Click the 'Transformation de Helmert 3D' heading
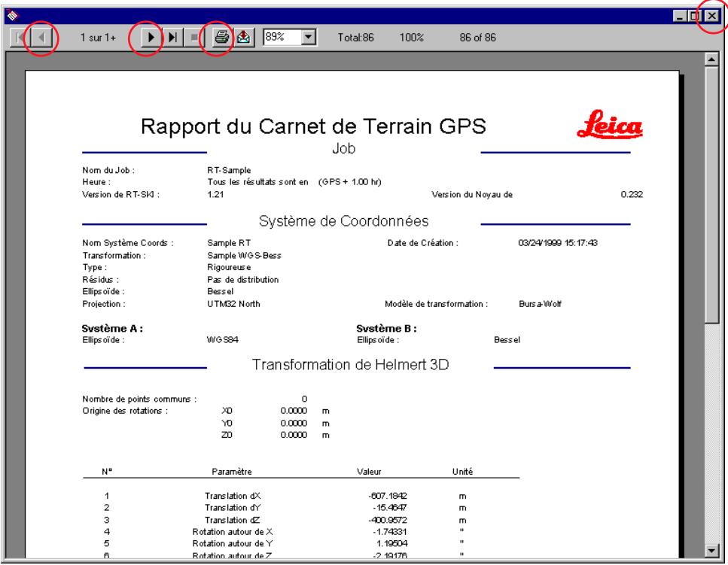The width and height of the screenshot is (728, 565). coord(351,365)
